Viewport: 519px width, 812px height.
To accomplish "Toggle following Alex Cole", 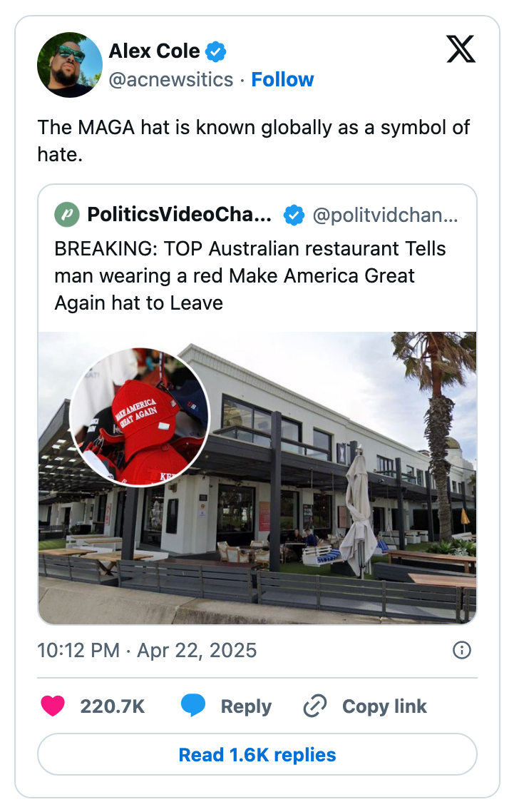I will 282,79.
